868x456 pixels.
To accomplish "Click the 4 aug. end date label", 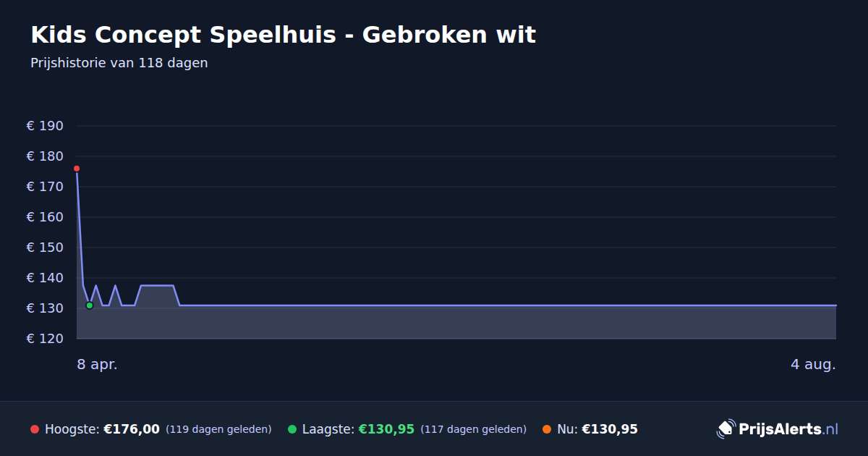I will click(813, 365).
